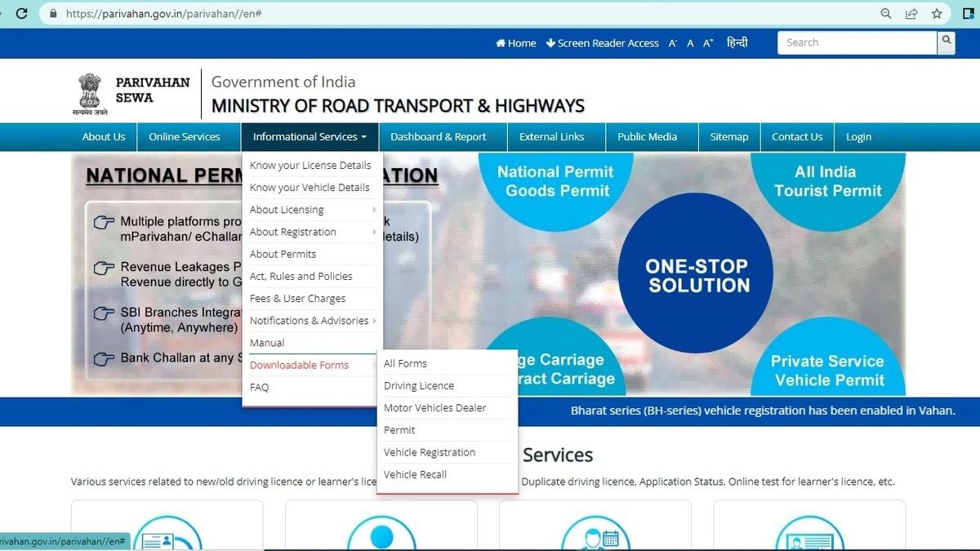Increase font size with A+
The width and height of the screenshot is (980, 551).
tap(708, 43)
